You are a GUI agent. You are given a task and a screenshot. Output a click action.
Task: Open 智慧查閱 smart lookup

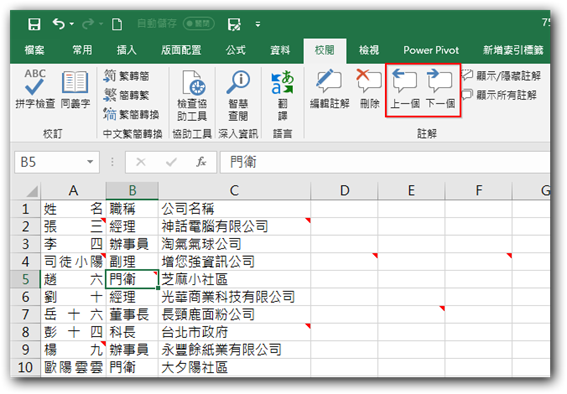238,95
